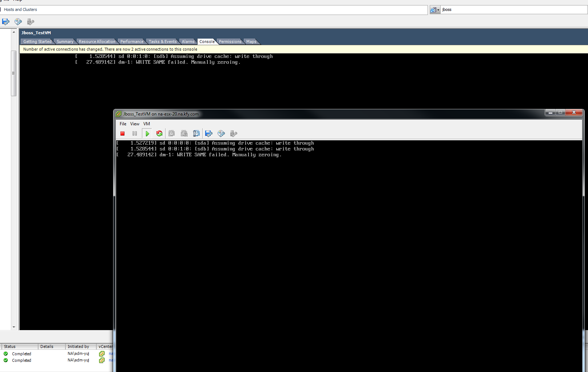Click the floppy device icon in main vSphere toolbar
Viewport: 588px width, 372px height.
click(x=6, y=22)
